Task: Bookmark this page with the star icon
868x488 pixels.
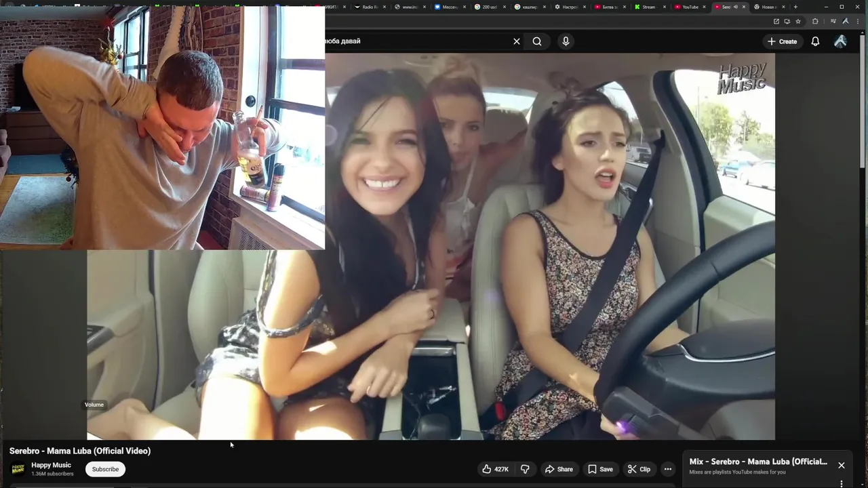Action: coord(798,21)
